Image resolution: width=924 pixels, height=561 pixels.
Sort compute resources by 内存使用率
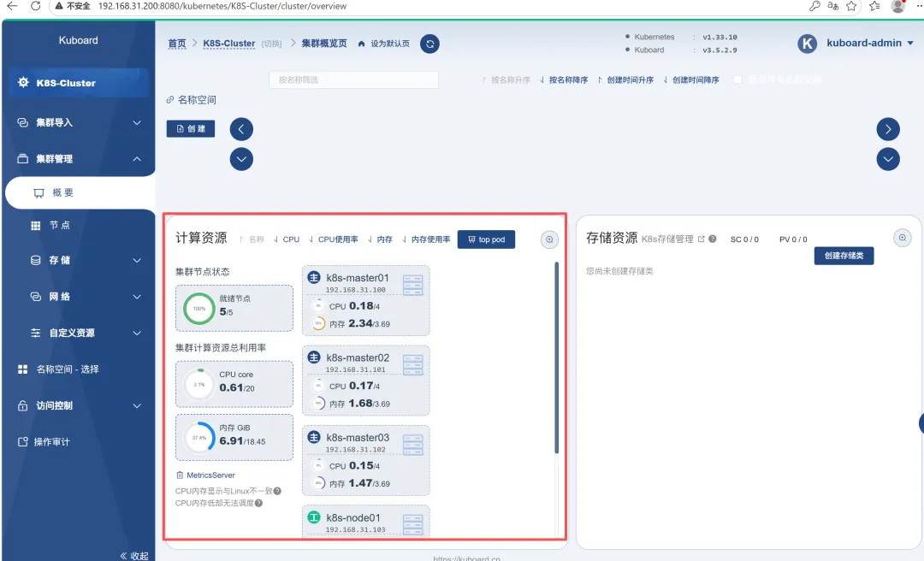click(426, 239)
